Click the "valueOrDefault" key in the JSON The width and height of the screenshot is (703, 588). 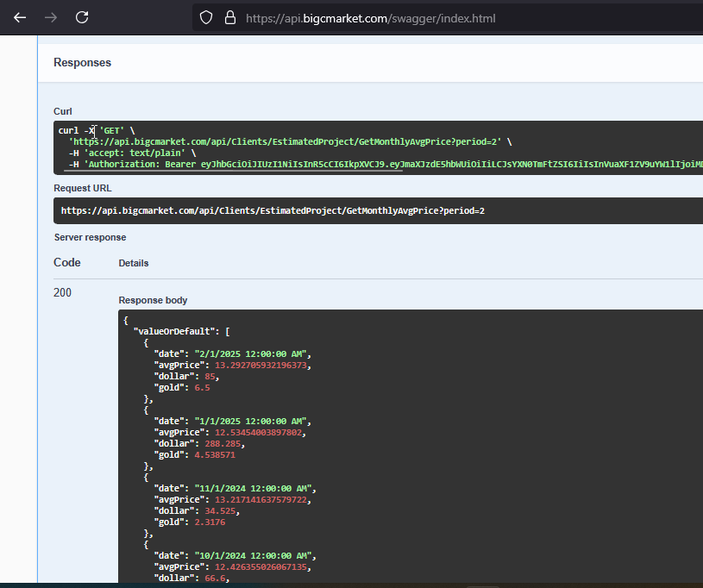173,331
